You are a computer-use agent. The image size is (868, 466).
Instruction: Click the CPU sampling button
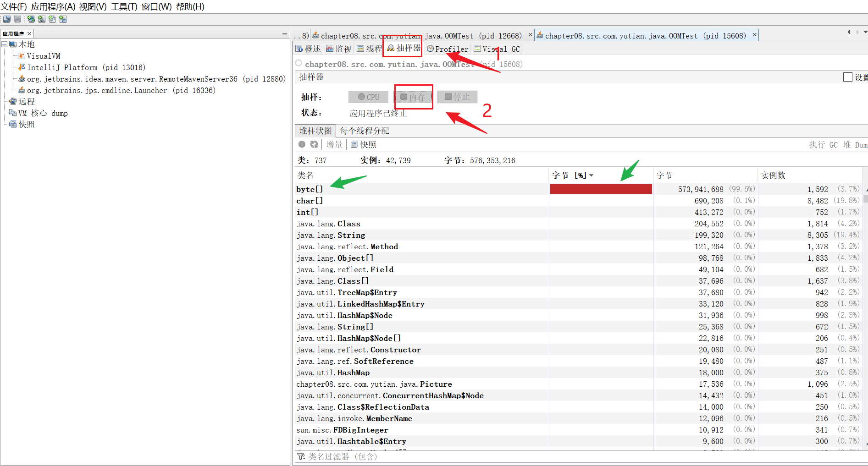pos(369,97)
